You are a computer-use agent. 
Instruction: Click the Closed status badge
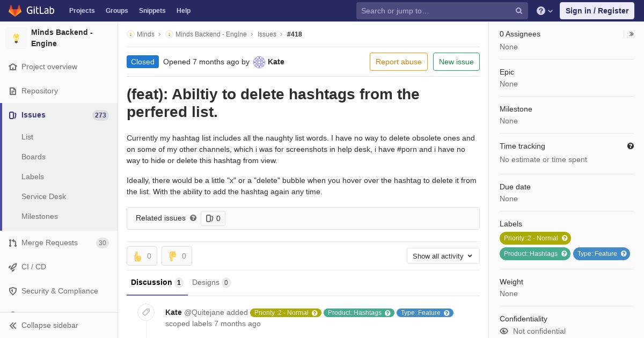click(143, 62)
